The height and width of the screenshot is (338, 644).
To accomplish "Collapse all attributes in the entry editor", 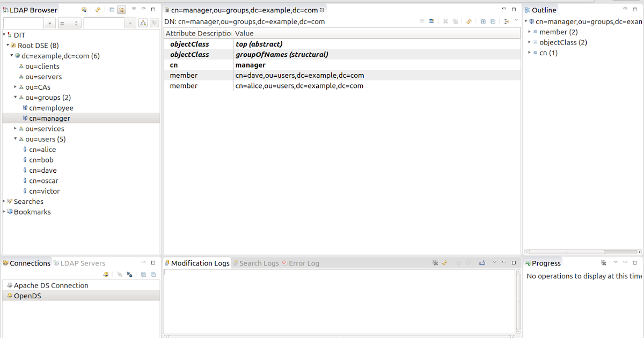I will (x=492, y=20).
